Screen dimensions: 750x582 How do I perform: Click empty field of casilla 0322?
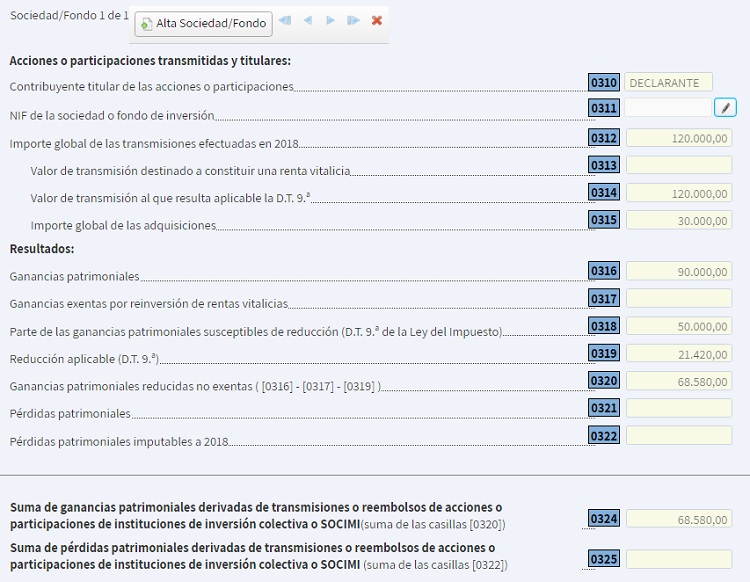(x=679, y=435)
